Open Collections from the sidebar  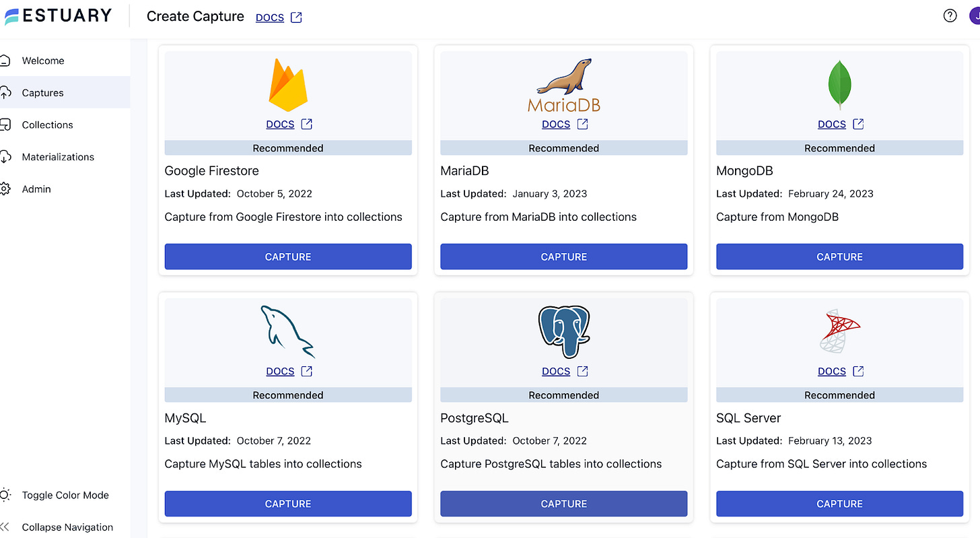[47, 125]
